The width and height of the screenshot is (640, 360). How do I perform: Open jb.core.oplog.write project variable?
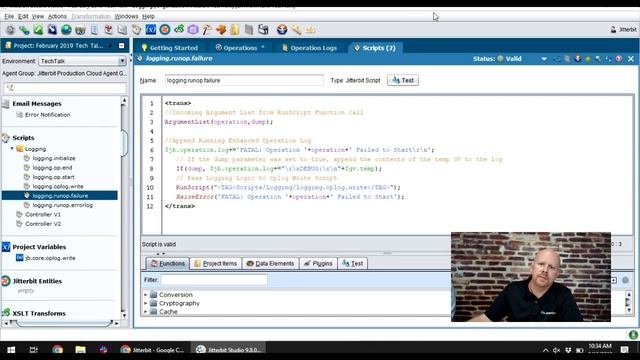coord(50,258)
